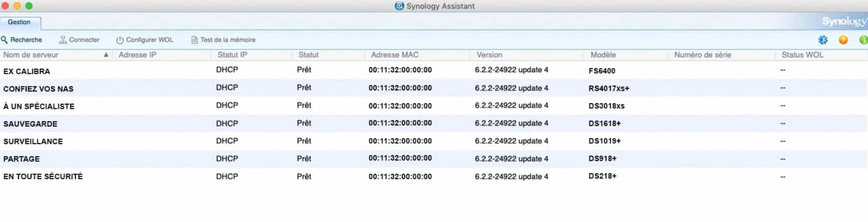The height and width of the screenshot is (222, 868).
Task: Select the SAUVEGARDE server row
Action: coord(434,123)
